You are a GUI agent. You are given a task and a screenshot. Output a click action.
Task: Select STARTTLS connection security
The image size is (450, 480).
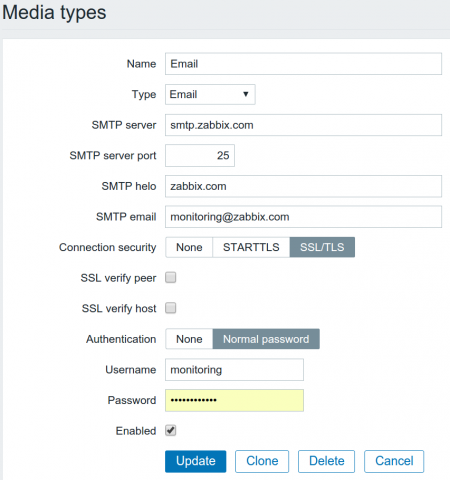point(251,247)
